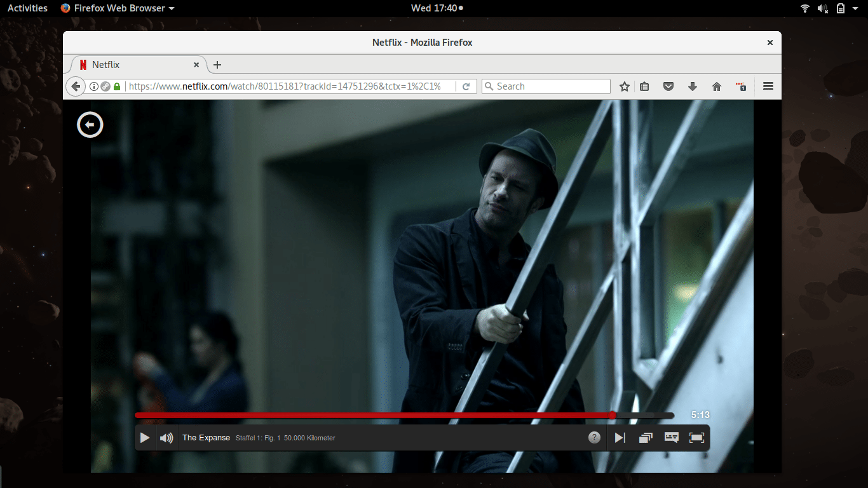The height and width of the screenshot is (488, 868).
Task: Mute audio with the speaker icon
Action: pyautogui.click(x=166, y=438)
